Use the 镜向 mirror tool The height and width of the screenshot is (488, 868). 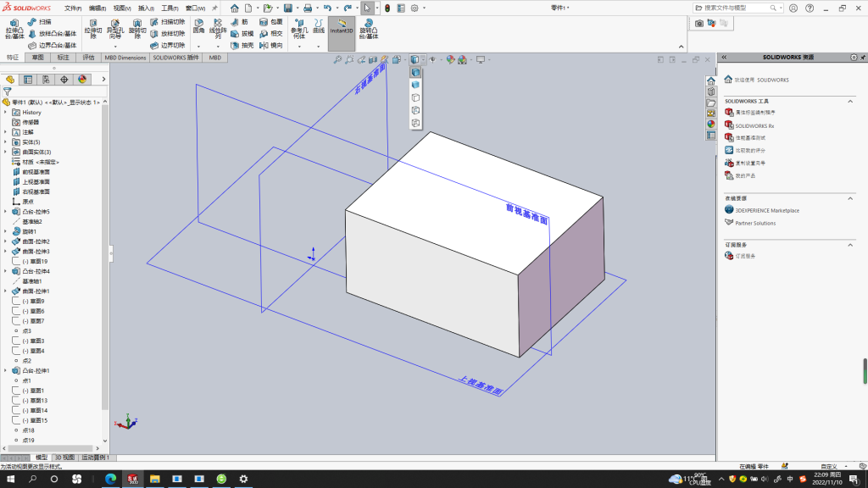[x=271, y=46]
